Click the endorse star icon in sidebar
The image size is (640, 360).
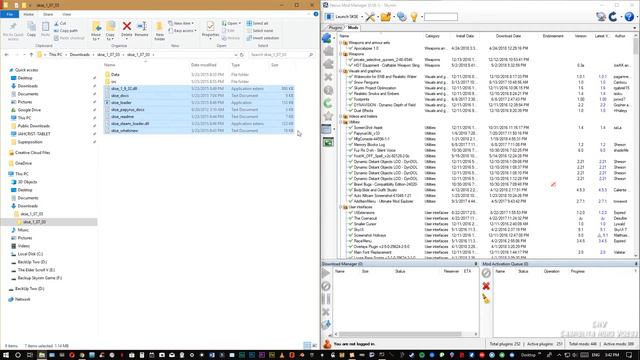[328, 116]
